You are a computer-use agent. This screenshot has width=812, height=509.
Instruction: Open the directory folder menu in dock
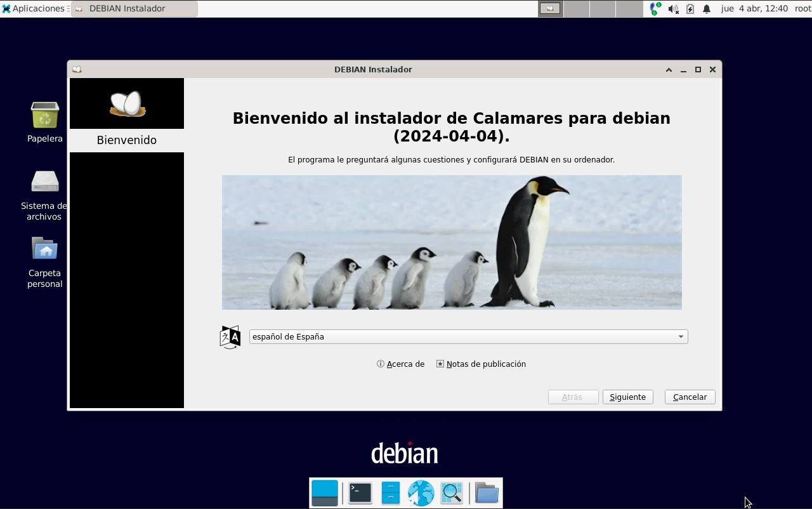coord(487,493)
